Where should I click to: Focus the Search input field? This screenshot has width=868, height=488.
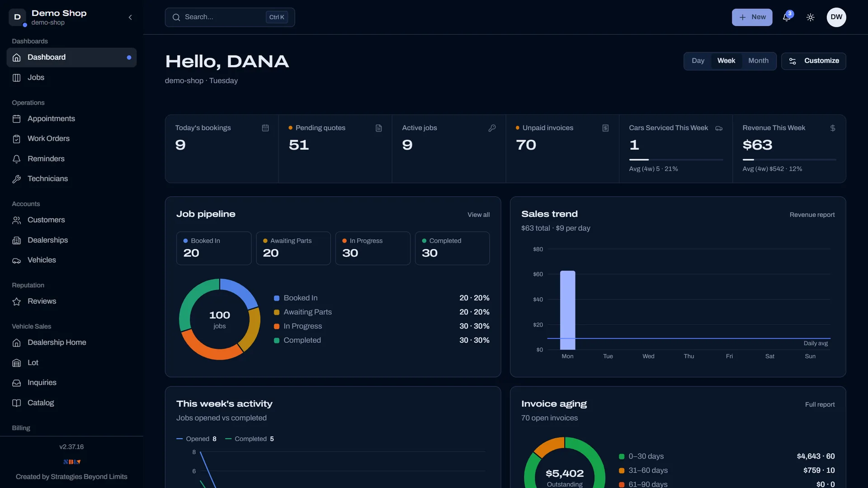pyautogui.click(x=230, y=17)
